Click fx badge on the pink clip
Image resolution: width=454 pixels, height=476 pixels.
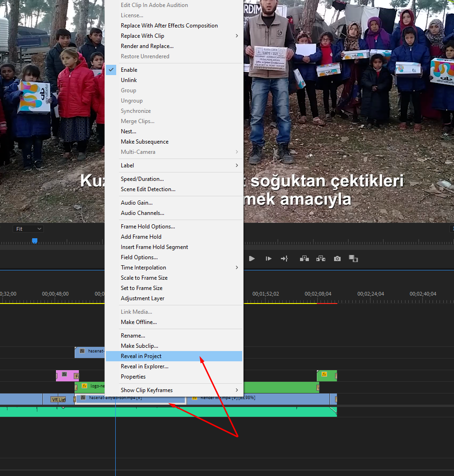[64, 374]
